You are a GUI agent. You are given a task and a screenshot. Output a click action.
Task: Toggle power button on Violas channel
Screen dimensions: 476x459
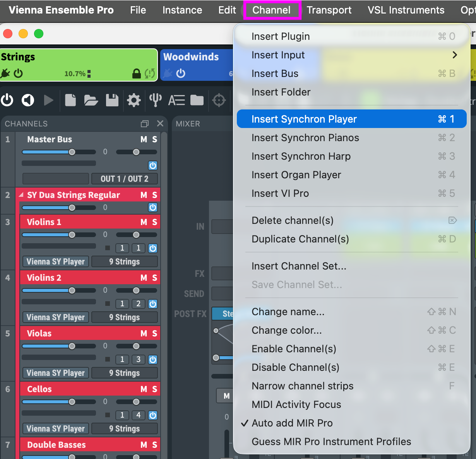point(153,360)
